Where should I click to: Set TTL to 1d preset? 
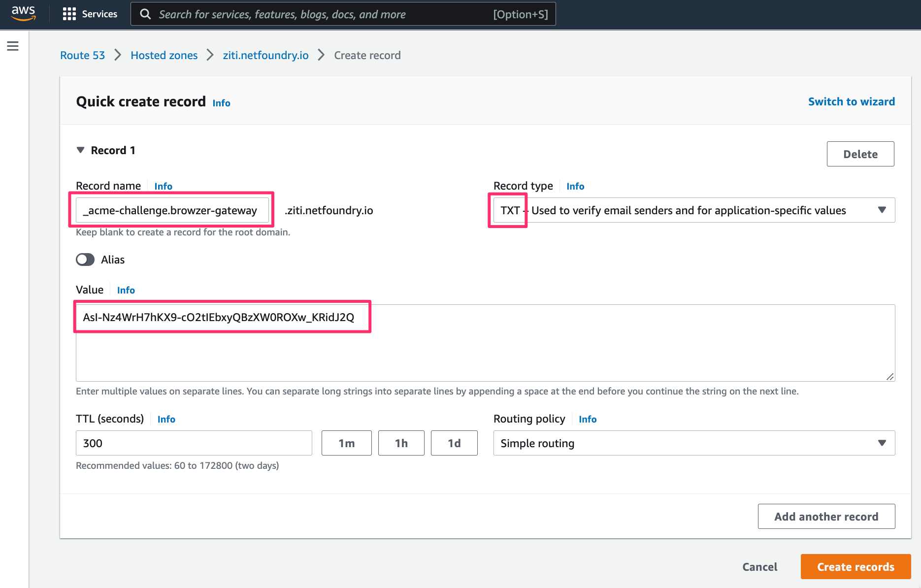coord(454,443)
